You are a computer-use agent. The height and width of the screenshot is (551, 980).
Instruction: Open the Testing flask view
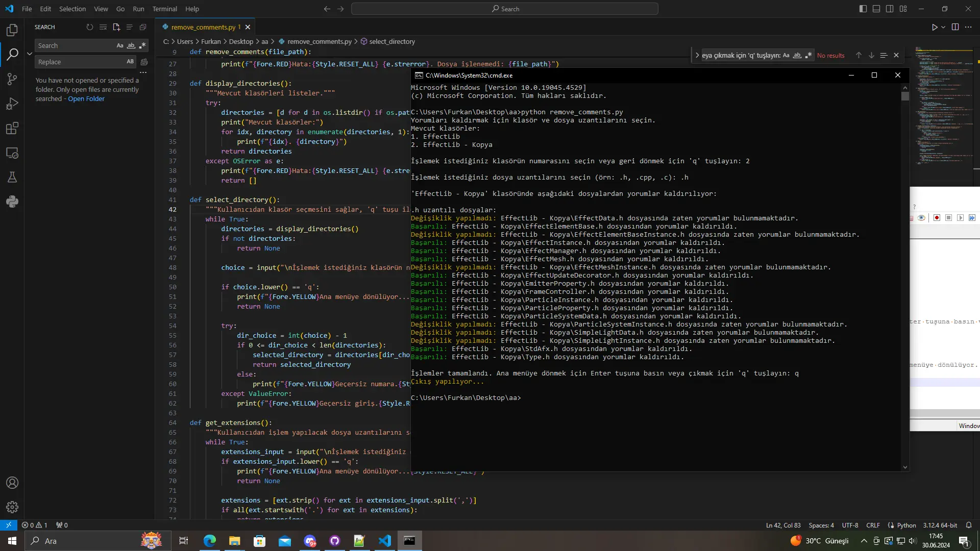click(12, 178)
